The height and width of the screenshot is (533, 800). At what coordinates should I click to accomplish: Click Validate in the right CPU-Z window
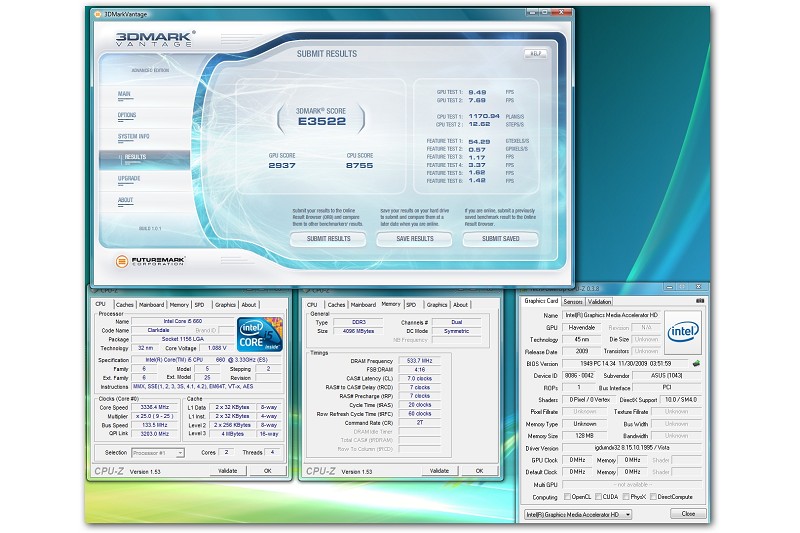(439, 471)
